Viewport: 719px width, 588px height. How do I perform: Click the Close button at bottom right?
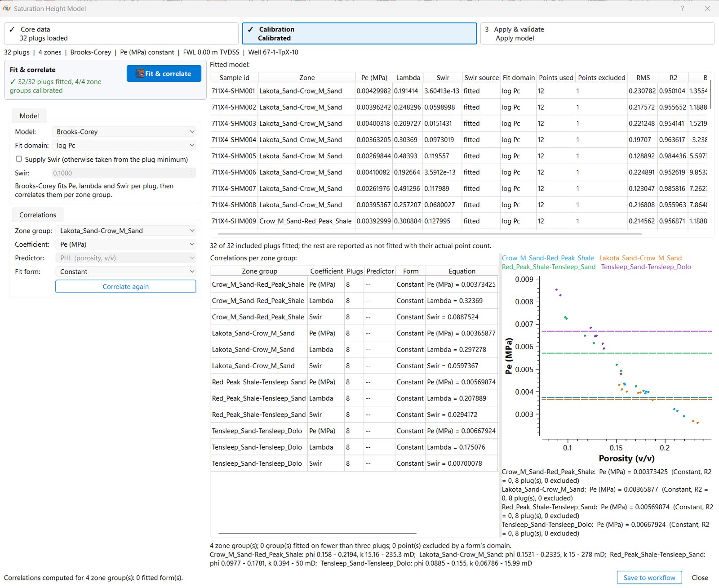(700, 578)
